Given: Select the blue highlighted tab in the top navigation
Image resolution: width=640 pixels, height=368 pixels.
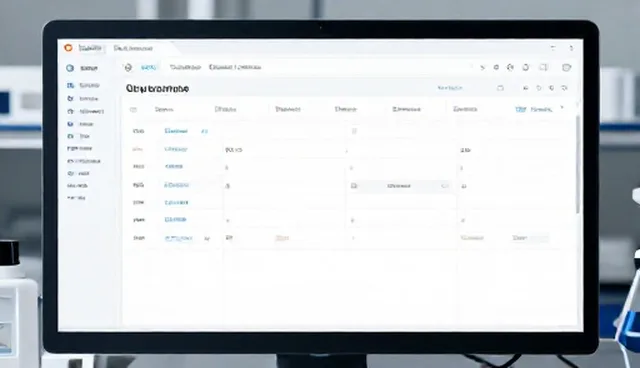Looking at the screenshot, I should 149,67.
